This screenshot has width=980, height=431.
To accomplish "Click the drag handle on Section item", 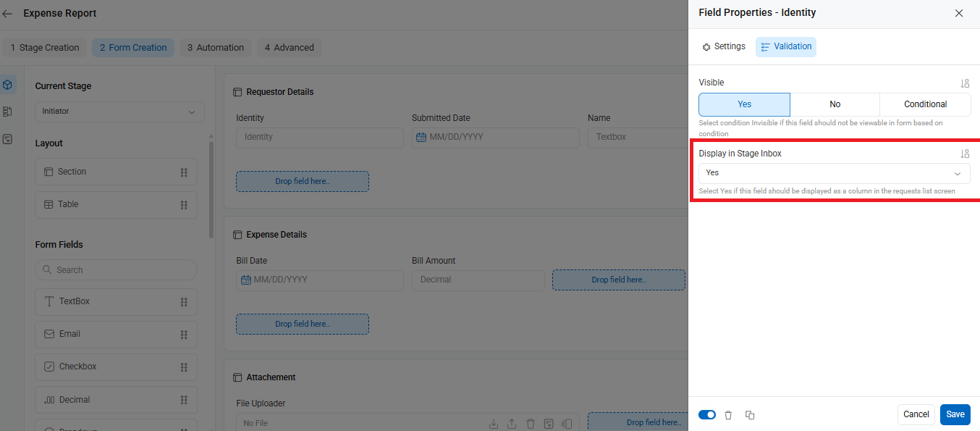I will click(184, 172).
